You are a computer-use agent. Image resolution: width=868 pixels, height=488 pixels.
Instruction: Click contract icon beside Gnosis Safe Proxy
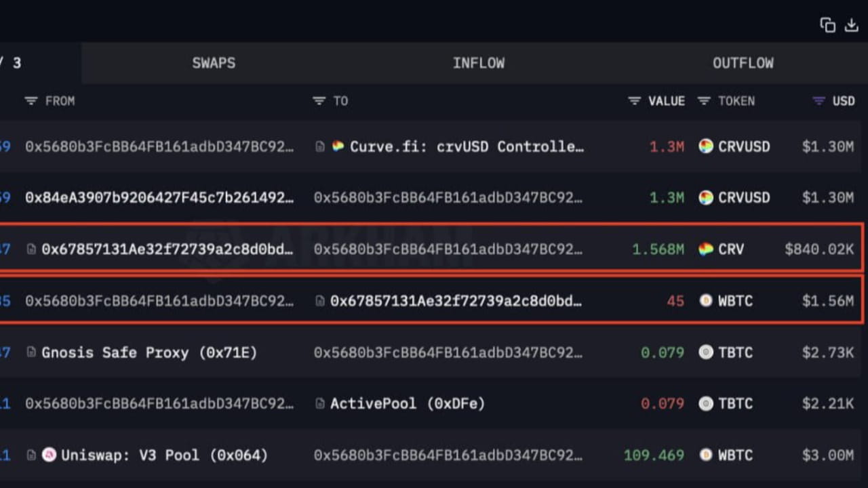(x=31, y=352)
